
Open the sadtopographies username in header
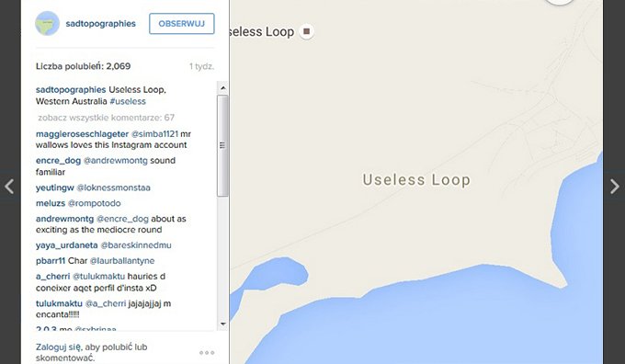[101, 24]
